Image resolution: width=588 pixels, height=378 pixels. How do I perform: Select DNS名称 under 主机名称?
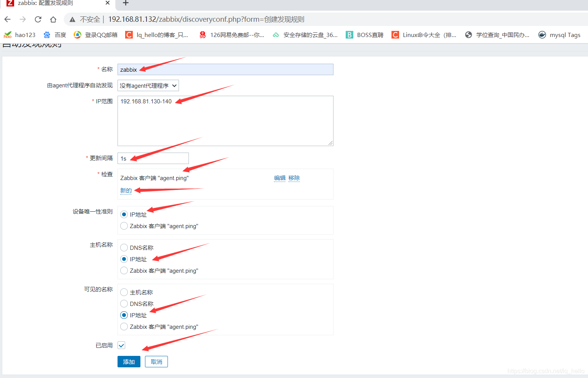point(124,248)
